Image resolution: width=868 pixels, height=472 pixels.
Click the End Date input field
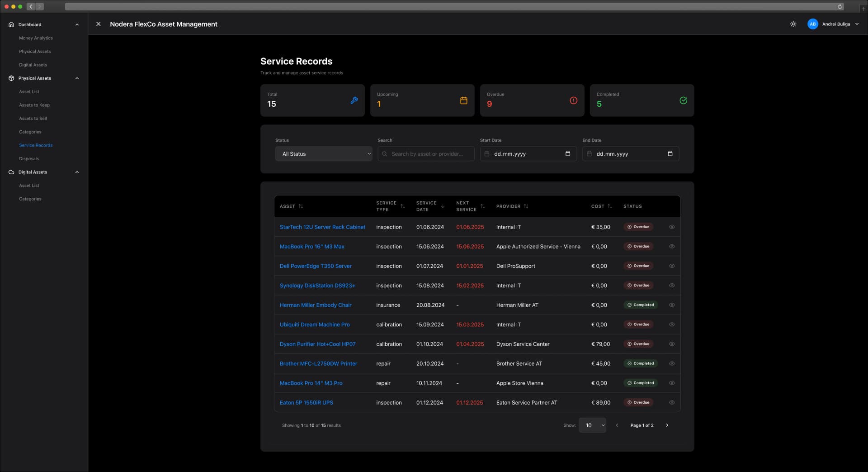pos(631,154)
